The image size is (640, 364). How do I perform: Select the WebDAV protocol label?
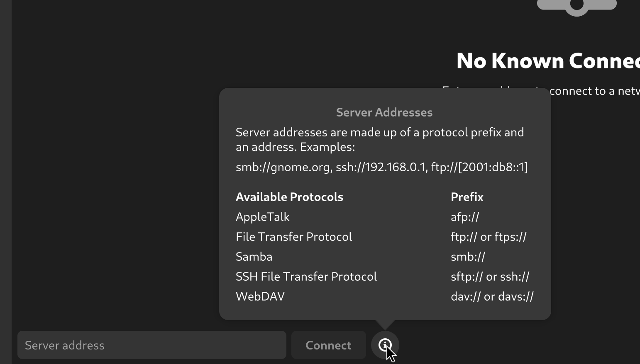pyautogui.click(x=260, y=296)
